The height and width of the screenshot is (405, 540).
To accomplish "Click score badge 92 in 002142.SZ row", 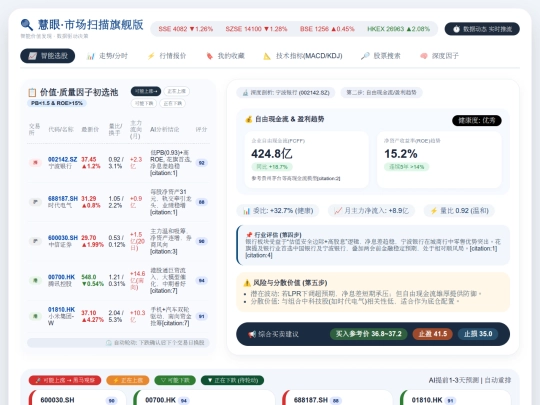I will pyautogui.click(x=201, y=163).
